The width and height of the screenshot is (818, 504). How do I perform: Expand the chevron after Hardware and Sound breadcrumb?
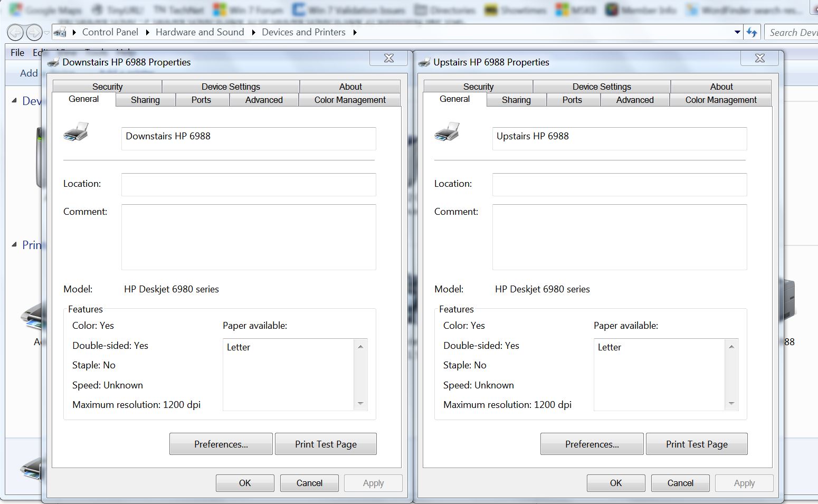pos(253,33)
